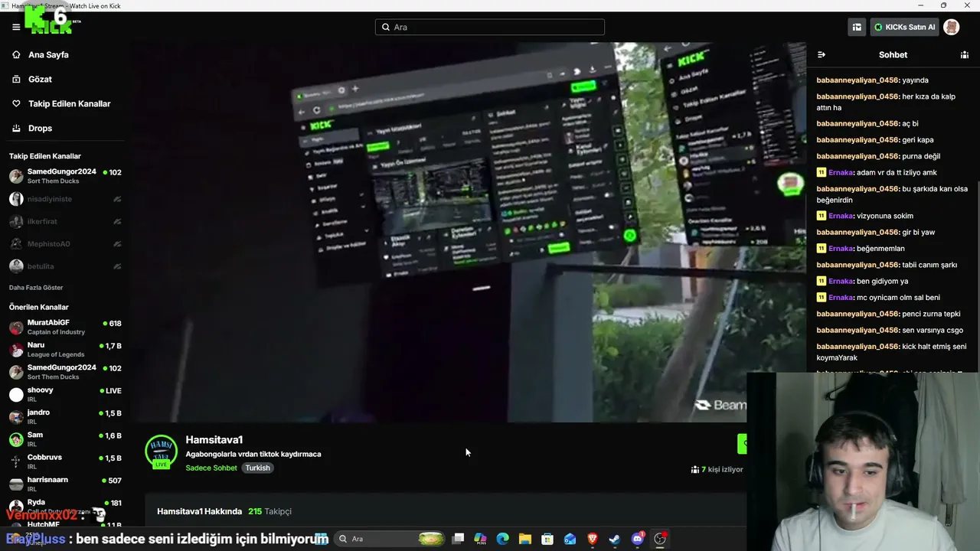Viewport: 980px width, 551px height.
Task: Open SamedGungor2024 in followed channels
Action: click(x=65, y=176)
